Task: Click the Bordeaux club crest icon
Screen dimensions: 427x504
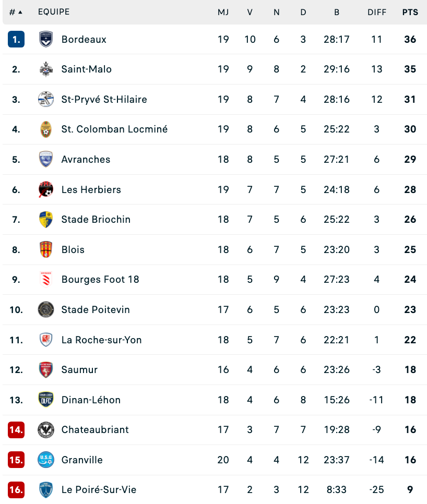Action: (x=45, y=39)
